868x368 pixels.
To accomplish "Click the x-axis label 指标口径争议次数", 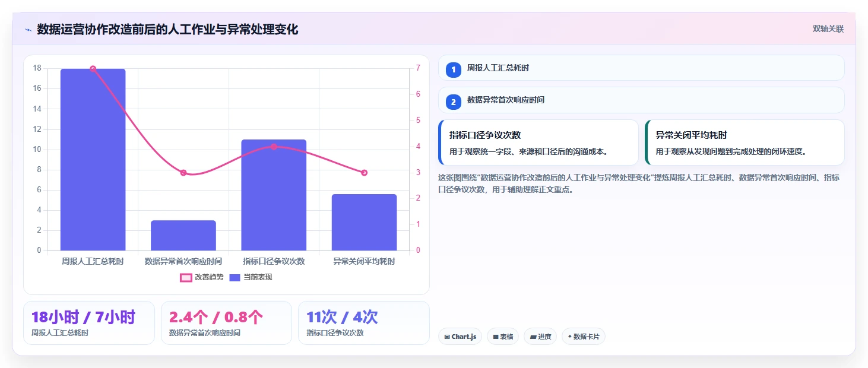I will [x=274, y=261].
